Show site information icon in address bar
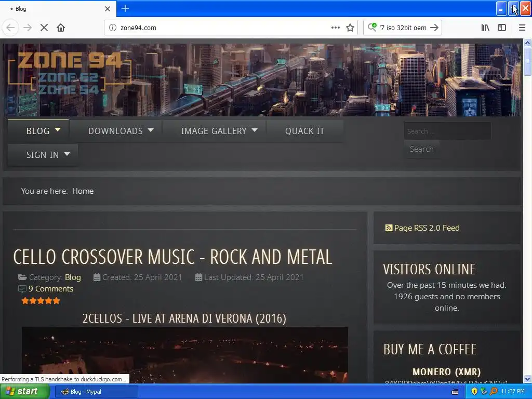The image size is (532, 399). pos(113,28)
